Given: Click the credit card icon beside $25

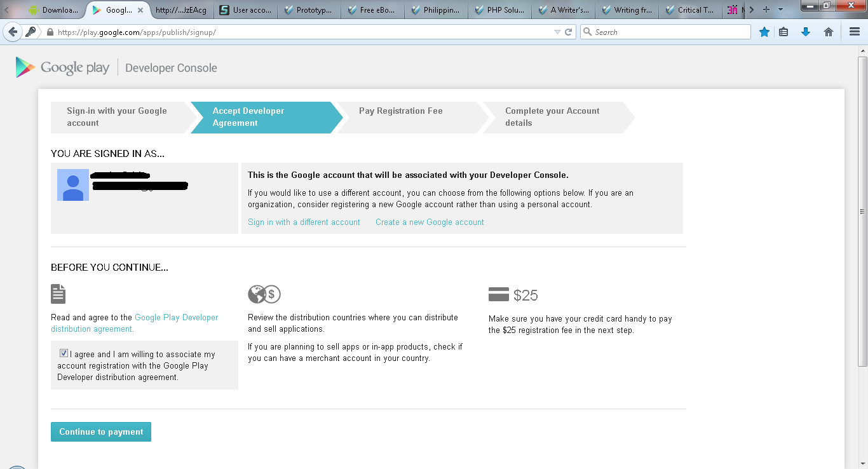Looking at the screenshot, I should click(499, 294).
